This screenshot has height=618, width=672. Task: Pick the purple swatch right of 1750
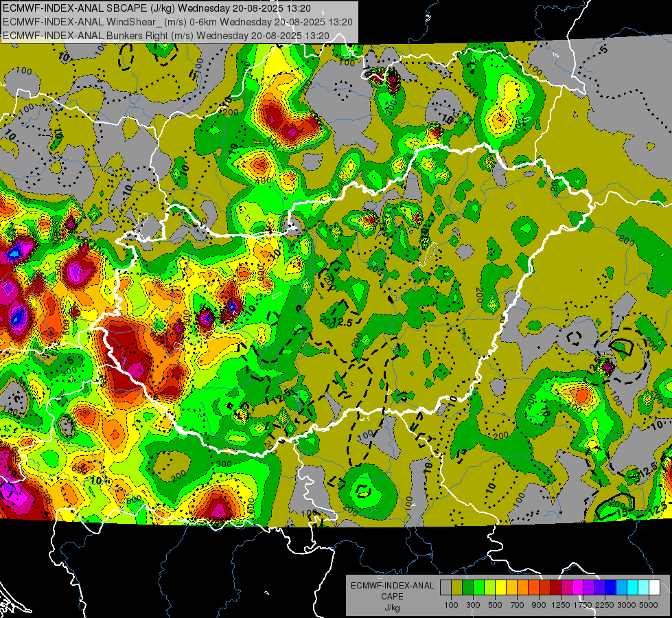click(588, 588)
